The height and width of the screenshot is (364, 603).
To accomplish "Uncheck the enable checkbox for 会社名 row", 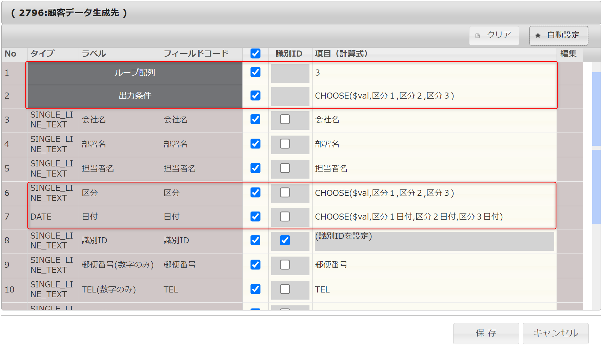I will (x=256, y=119).
